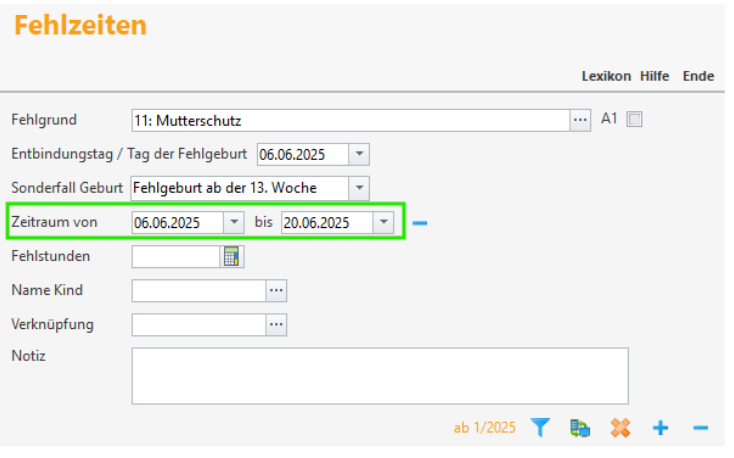The height and width of the screenshot is (458, 734).
Task: Click Ende to close the form
Action: pyautogui.click(x=698, y=76)
